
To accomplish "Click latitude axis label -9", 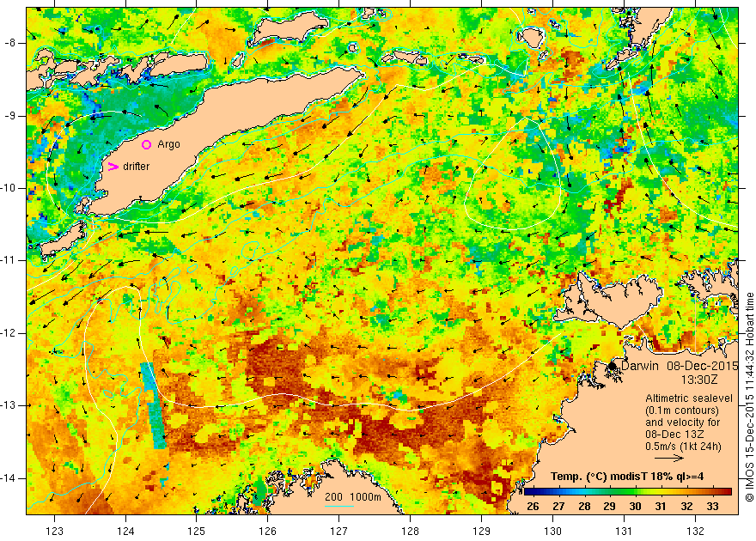I will [x=10, y=116].
